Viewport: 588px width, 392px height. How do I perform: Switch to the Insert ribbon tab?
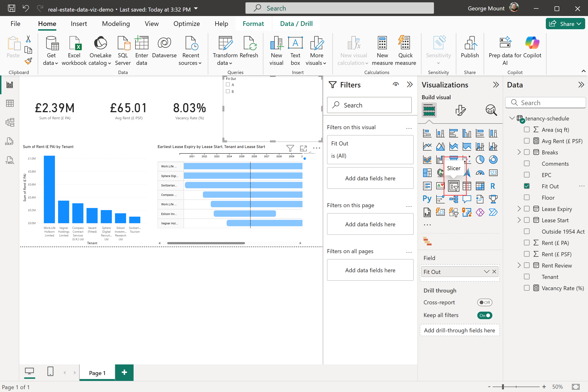click(79, 24)
